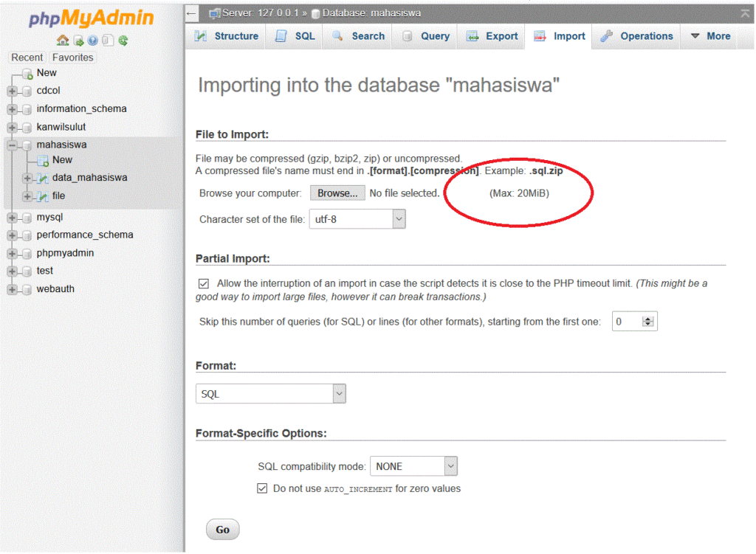Collapse the mahasiswa database tree node
756x554 pixels.
pos(10,145)
